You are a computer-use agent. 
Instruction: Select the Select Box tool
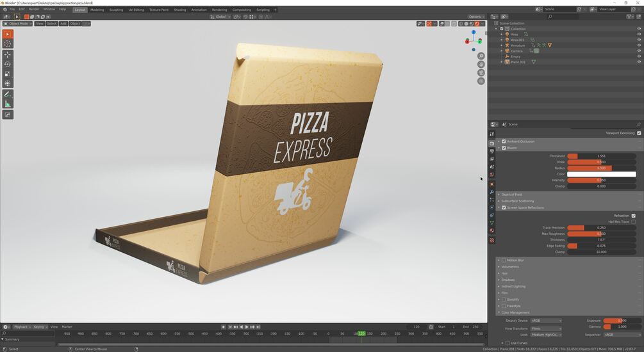click(x=8, y=34)
